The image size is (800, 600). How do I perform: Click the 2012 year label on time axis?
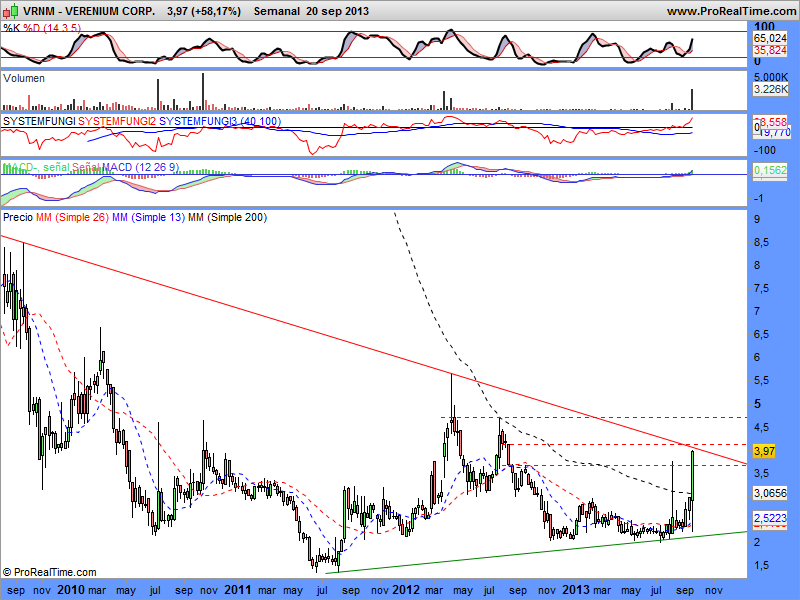coord(407,590)
